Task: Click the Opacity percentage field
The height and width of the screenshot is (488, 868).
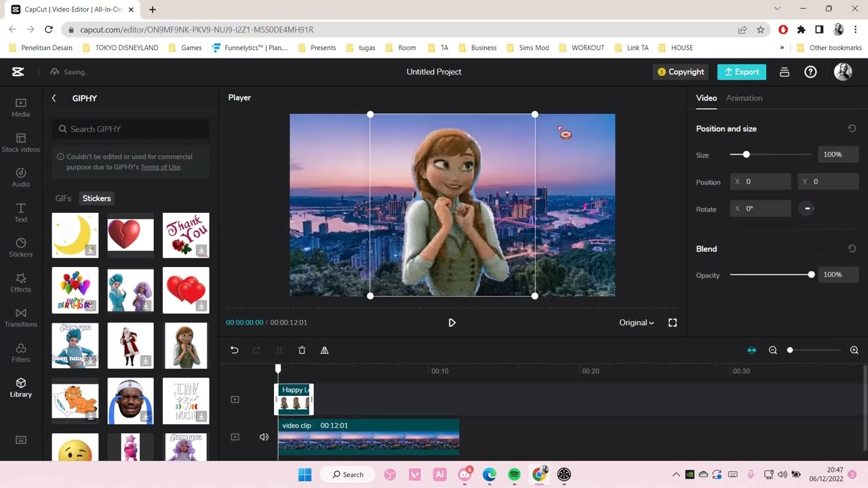Action: (x=837, y=274)
